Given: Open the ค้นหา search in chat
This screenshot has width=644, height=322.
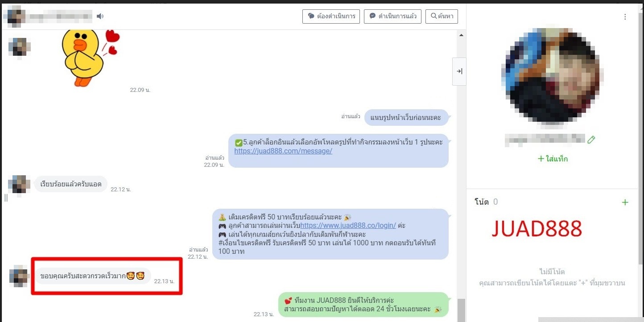Looking at the screenshot, I should click(x=442, y=17).
